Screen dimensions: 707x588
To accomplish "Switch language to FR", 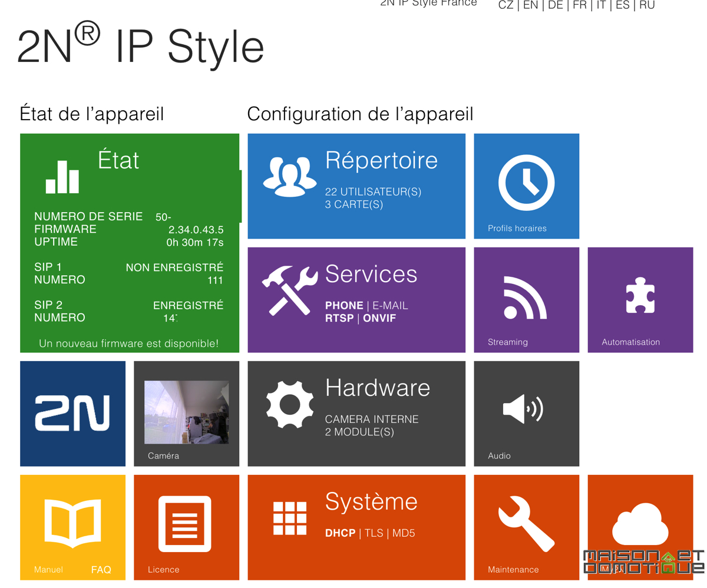I will coord(580,5).
